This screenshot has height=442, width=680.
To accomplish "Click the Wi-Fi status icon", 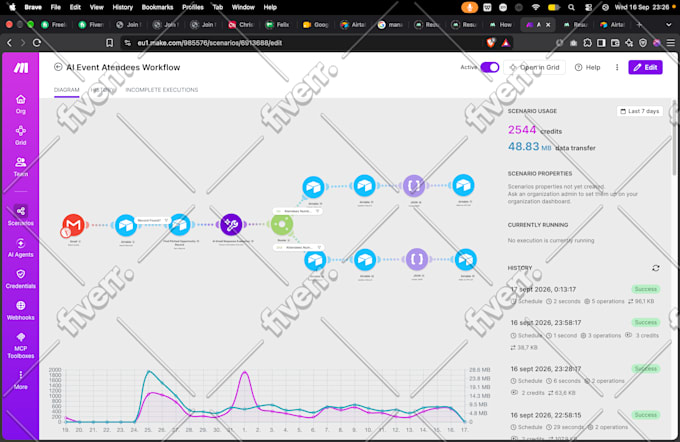I will point(536,7).
